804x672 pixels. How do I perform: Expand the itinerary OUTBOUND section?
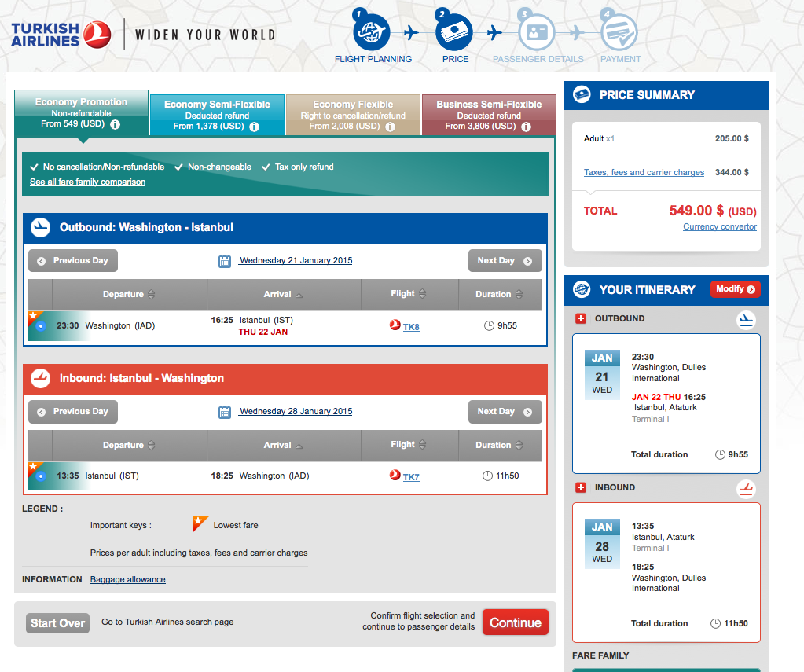581,318
